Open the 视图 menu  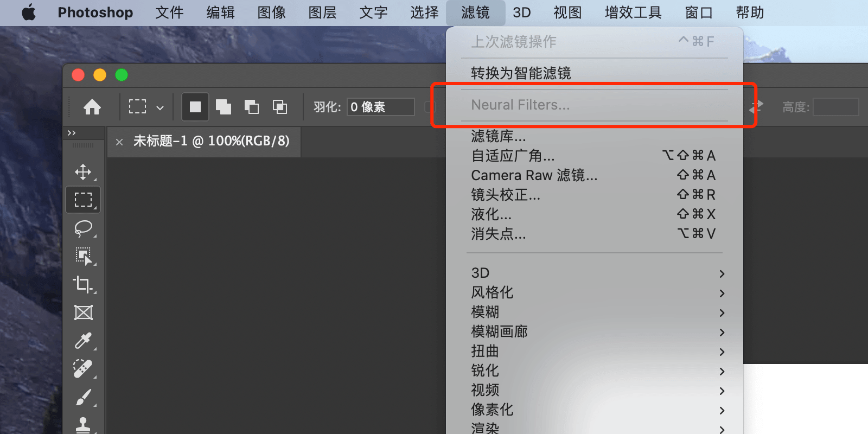pyautogui.click(x=568, y=12)
